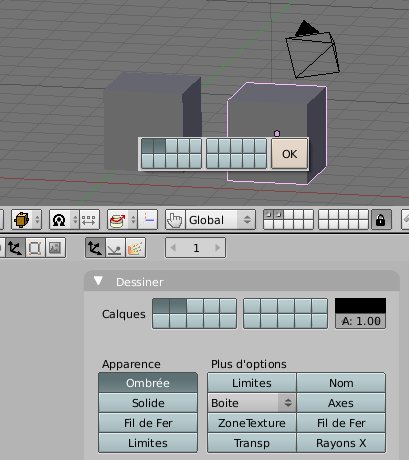Confirm layer popup with OK
The width and height of the screenshot is (409, 460).
290,154
